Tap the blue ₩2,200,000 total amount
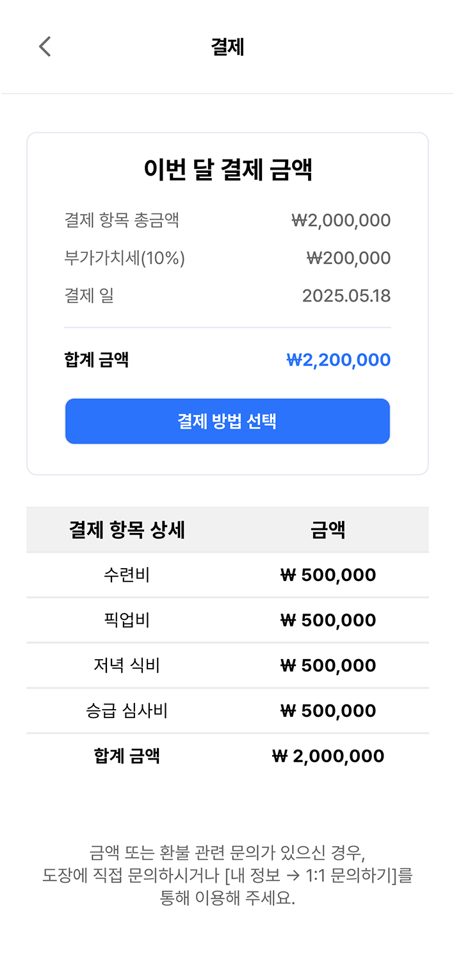 [338, 360]
